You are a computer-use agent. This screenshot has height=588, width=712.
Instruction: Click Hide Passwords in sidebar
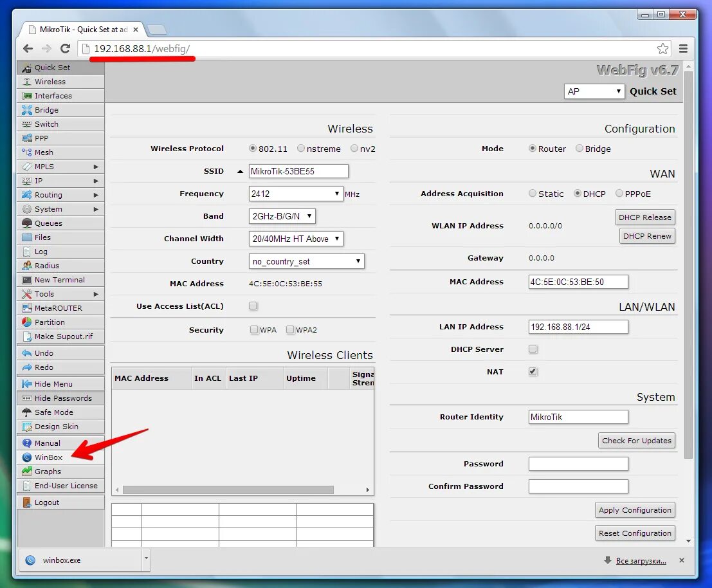click(x=60, y=398)
